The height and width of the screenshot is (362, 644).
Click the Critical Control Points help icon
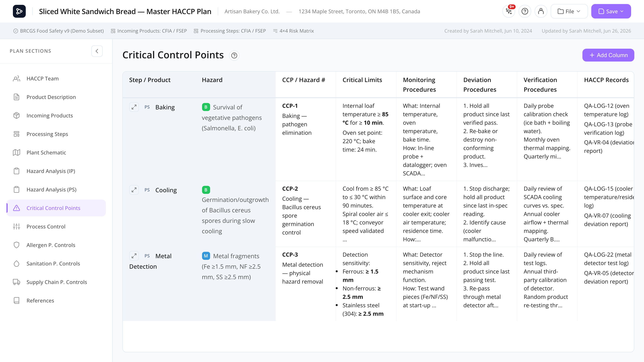point(234,56)
